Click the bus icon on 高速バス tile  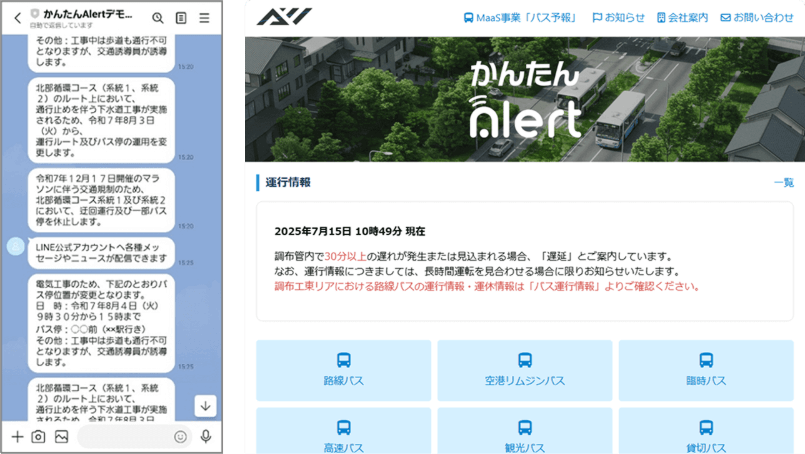point(343,427)
